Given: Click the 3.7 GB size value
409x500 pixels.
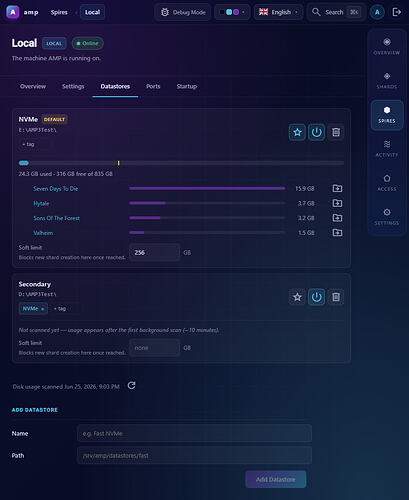Looking at the screenshot, I should click(306, 203).
